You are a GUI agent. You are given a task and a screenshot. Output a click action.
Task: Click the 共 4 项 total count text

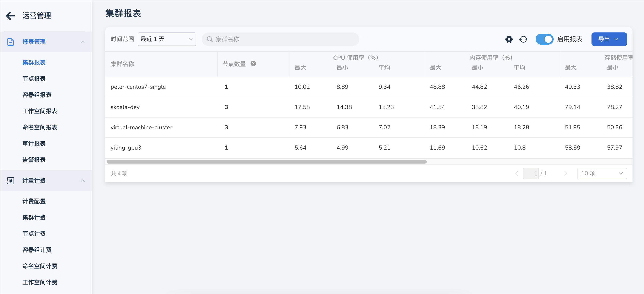[119, 173]
